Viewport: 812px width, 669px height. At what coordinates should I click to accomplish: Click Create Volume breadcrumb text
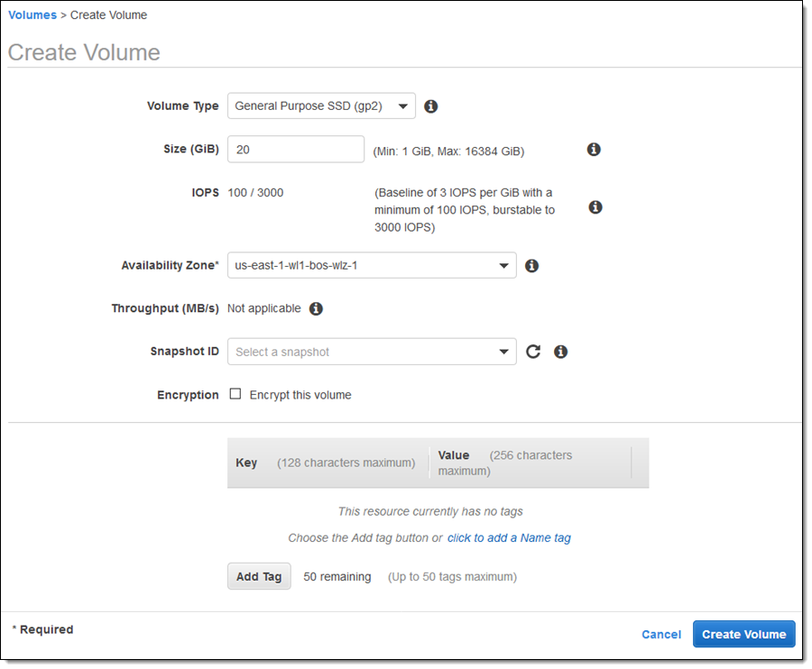click(108, 15)
